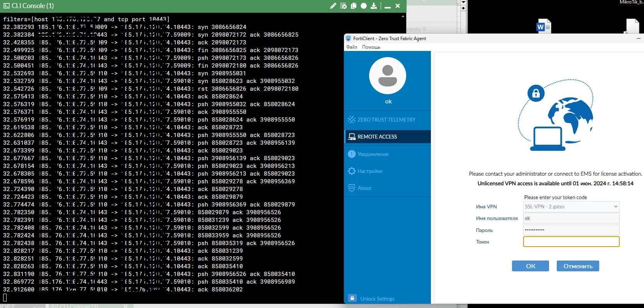The image size is (644, 308).
Task: Click the Токен field label
Action: coord(483,242)
